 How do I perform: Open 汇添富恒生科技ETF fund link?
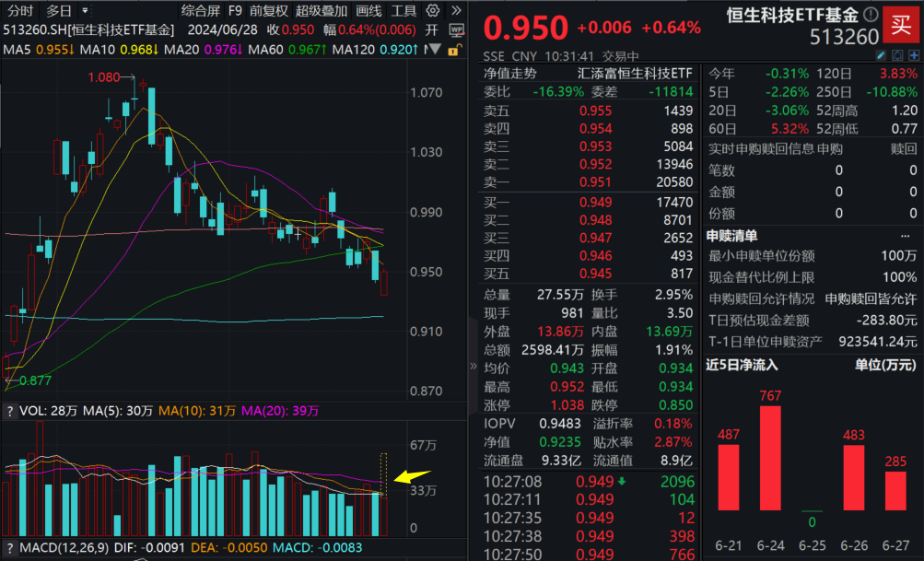point(635,74)
